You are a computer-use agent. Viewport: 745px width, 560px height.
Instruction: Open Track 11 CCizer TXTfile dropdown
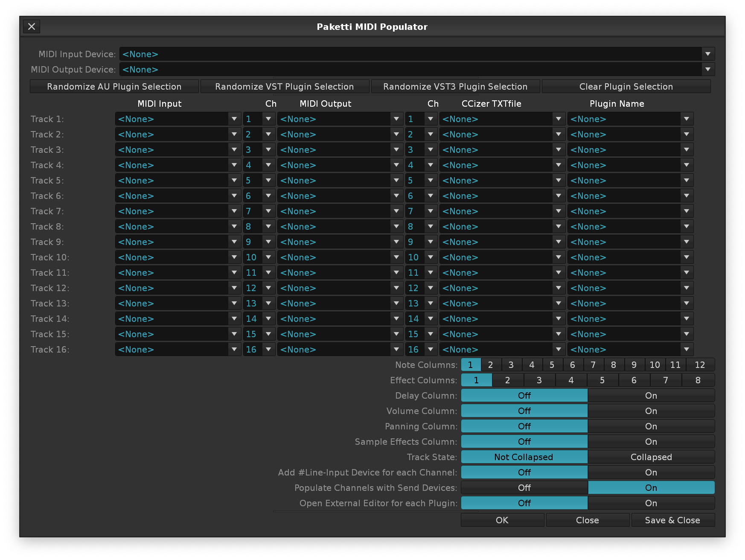coord(502,273)
